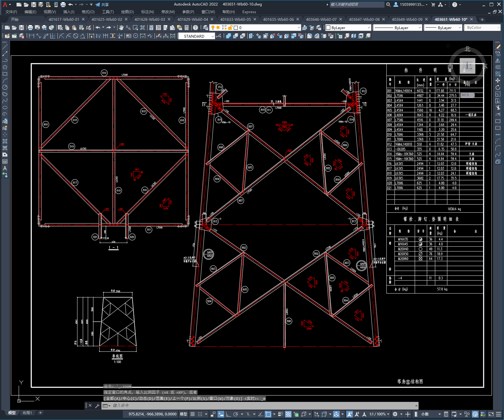Click the Linear dimension tool
This screenshot has width=504, height=420.
tap(32, 36)
